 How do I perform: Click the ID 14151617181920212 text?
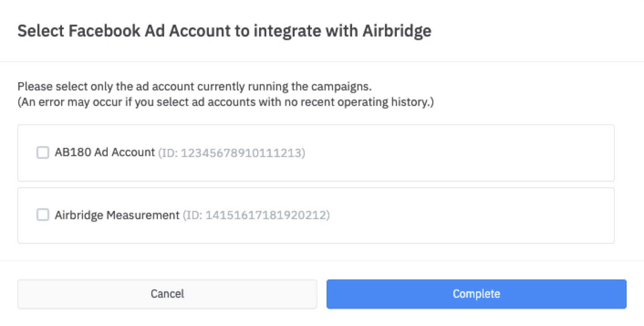pos(256,215)
